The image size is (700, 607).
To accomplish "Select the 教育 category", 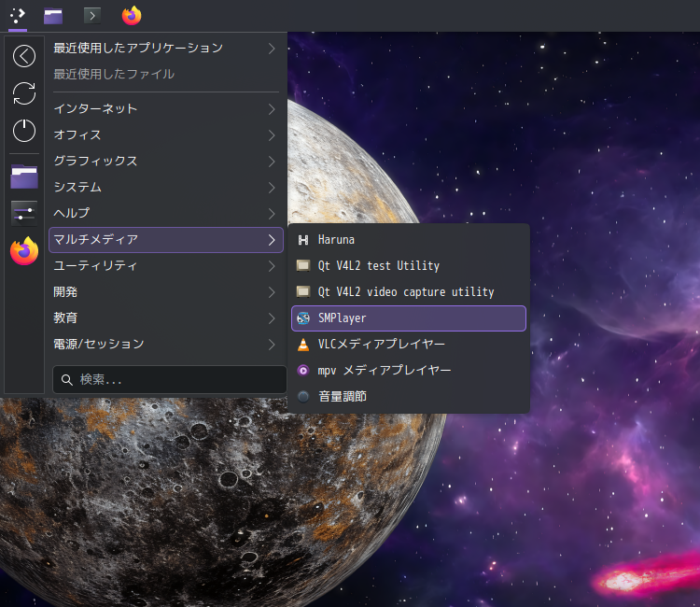I will [166, 318].
